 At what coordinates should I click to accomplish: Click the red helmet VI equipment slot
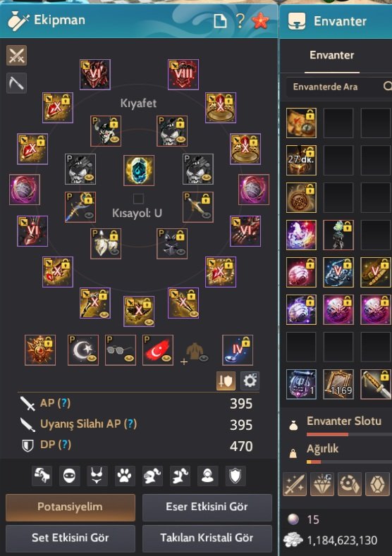(94, 75)
